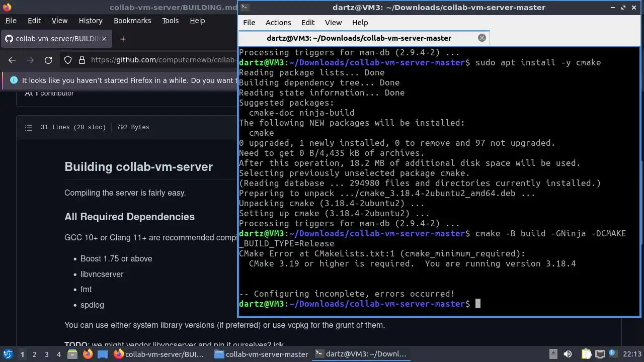Open terminal File menu
The image size is (644, 362).
pos(249,23)
